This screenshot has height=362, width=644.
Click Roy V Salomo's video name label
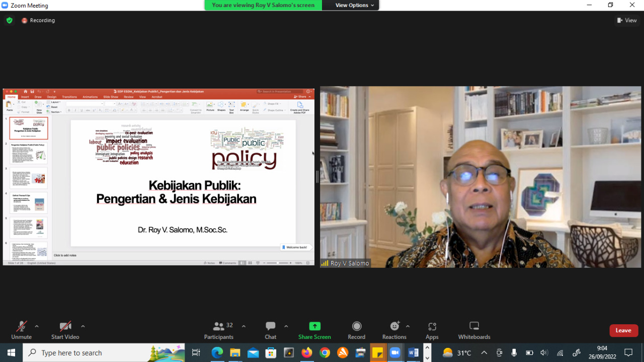346,263
